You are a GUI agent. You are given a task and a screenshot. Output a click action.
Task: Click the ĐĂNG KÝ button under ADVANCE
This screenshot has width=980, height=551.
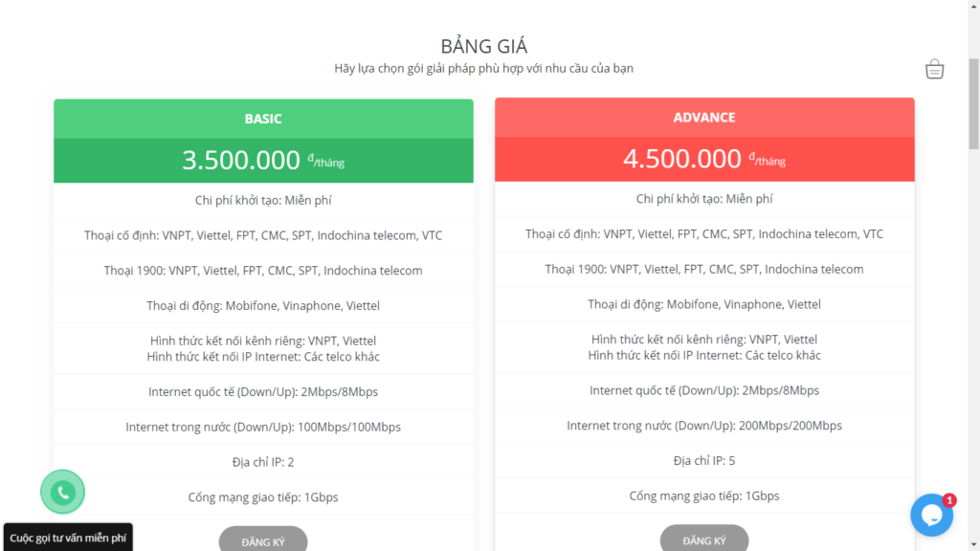(x=704, y=540)
